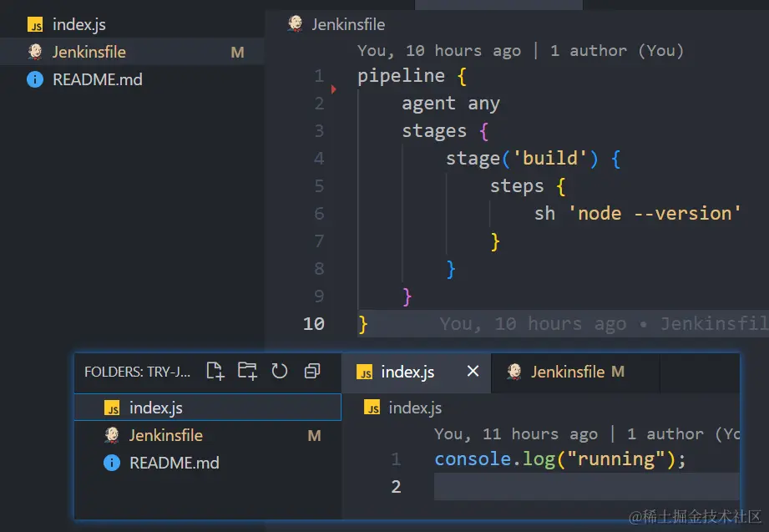Screen dimensions: 769x532
Task: Click the info icon beside top README.md
Action: [x=35, y=79]
